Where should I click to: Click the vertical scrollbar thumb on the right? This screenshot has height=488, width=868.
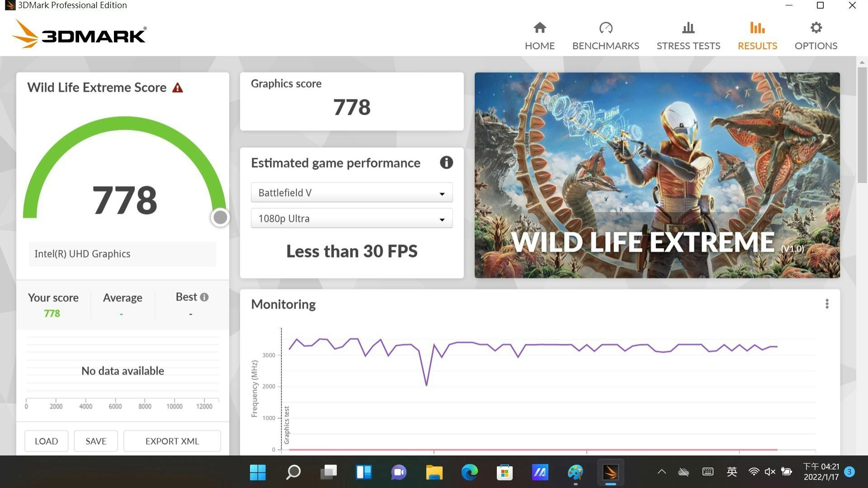pos(862,125)
